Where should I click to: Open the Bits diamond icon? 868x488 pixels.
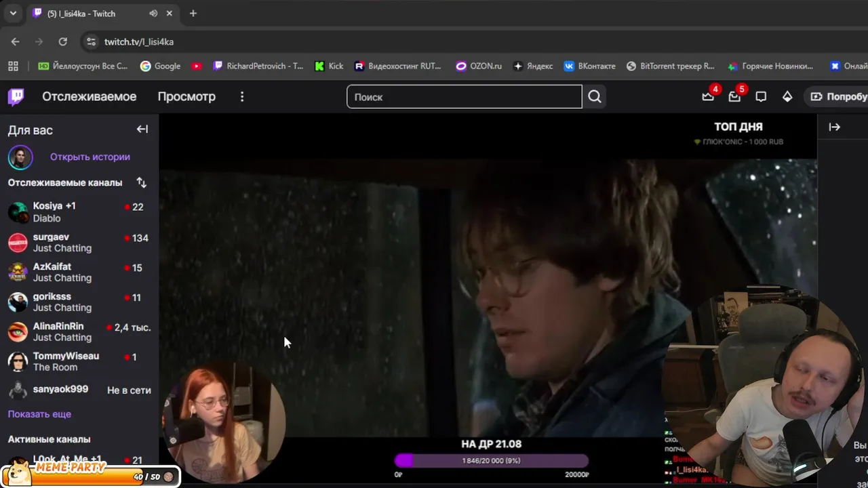(x=787, y=97)
